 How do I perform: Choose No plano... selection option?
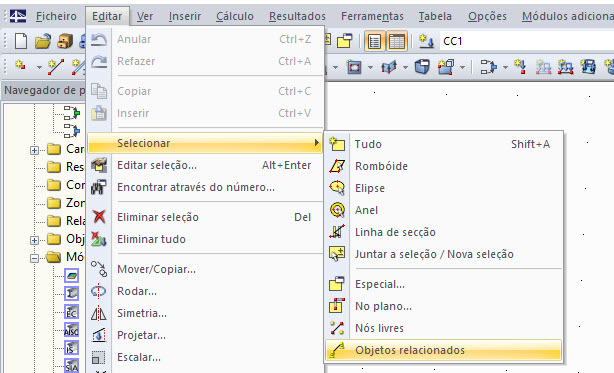[x=444, y=306]
